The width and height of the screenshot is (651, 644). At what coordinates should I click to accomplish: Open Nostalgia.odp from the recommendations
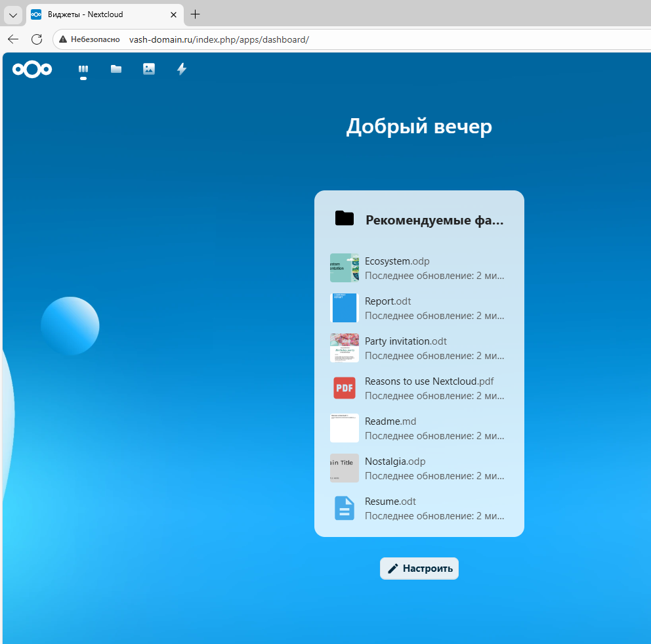coord(394,461)
